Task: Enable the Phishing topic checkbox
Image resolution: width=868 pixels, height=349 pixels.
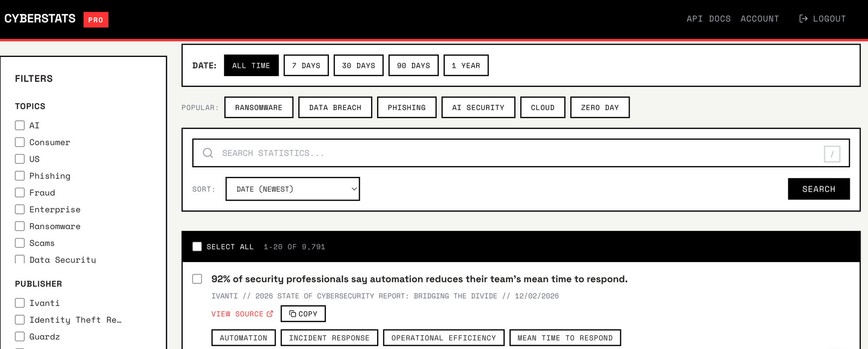Action: point(20,176)
